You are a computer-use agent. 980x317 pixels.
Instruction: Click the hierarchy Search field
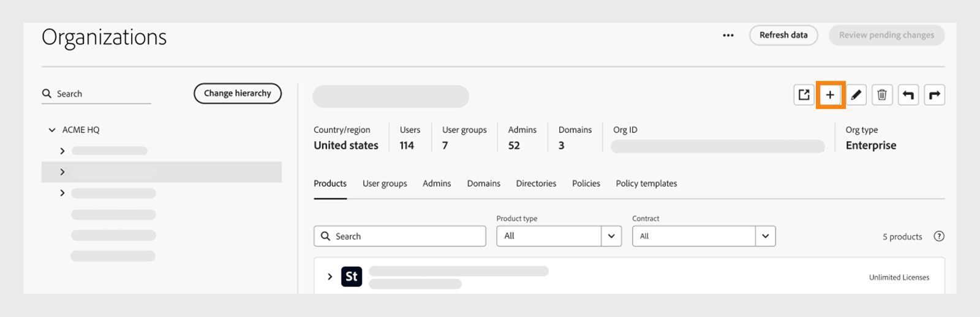[x=96, y=94]
